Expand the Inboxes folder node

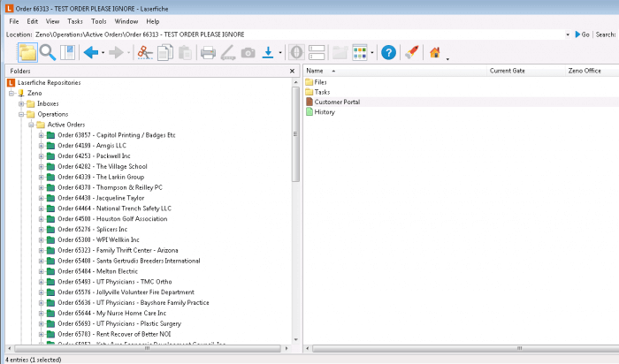(x=21, y=103)
